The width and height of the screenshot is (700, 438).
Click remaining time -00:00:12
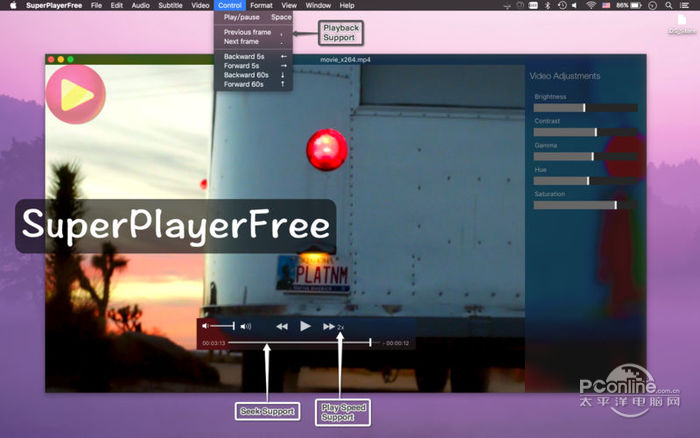396,343
